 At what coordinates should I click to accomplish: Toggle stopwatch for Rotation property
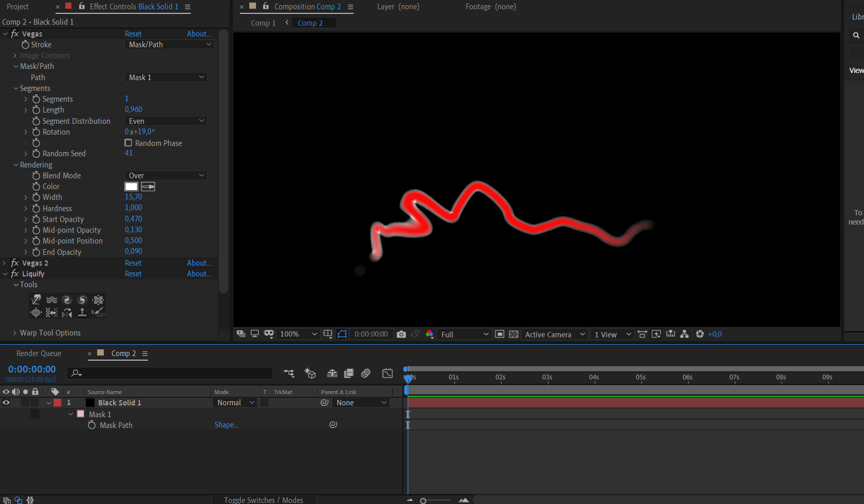tap(36, 132)
